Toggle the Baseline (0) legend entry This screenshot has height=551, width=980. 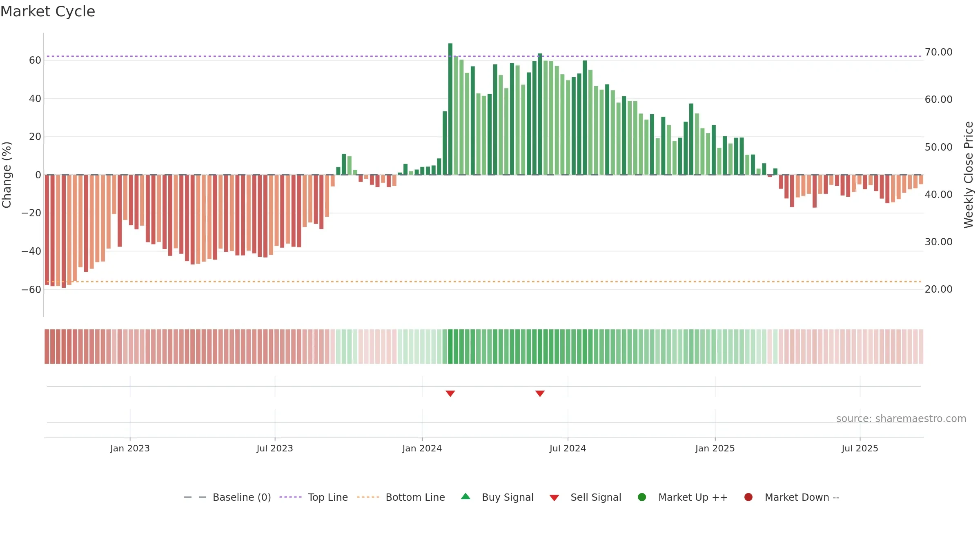click(x=242, y=497)
